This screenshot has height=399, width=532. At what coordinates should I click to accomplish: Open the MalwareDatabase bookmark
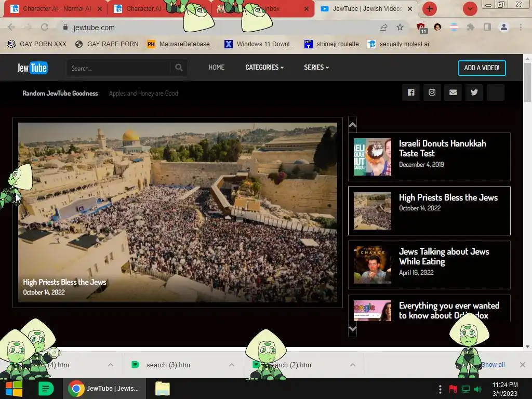[x=181, y=44]
